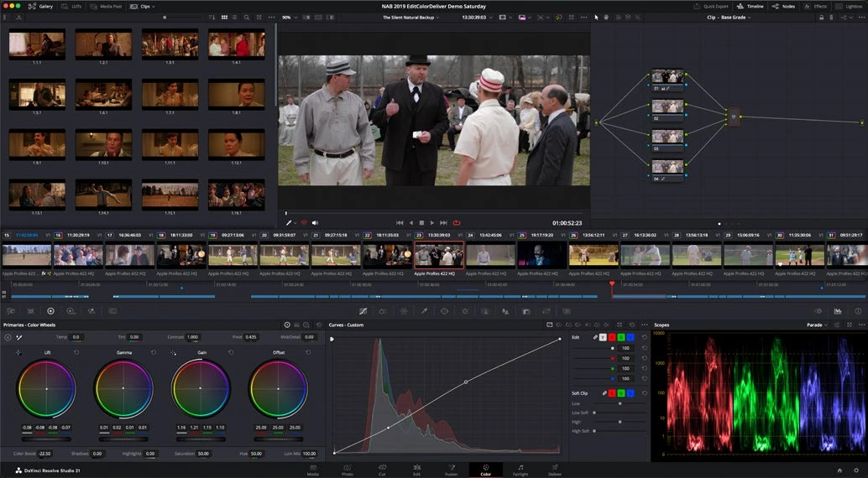
Task: Open the 13:30:39:03 timecode dropdown
Action: point(477,17)
